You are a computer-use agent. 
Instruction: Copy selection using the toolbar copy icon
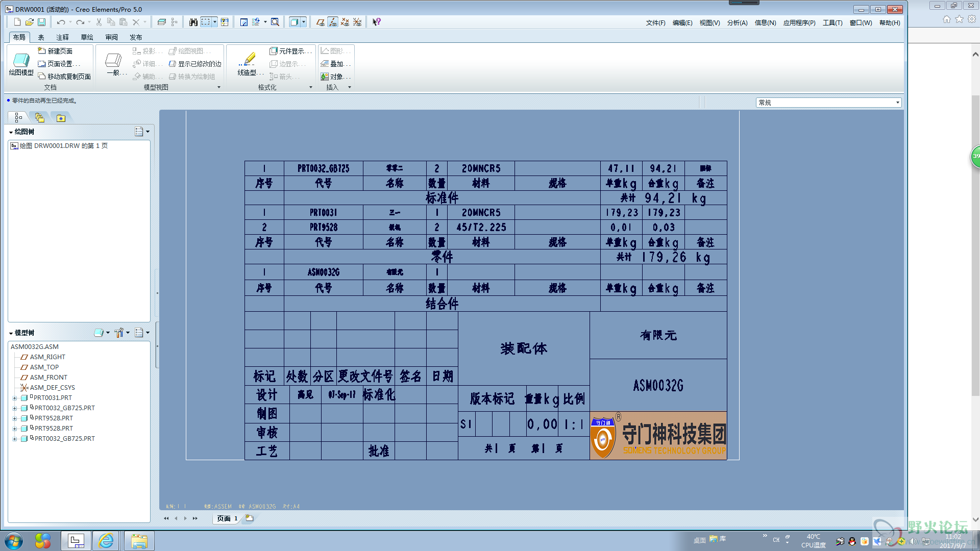(x=111, y=22)
